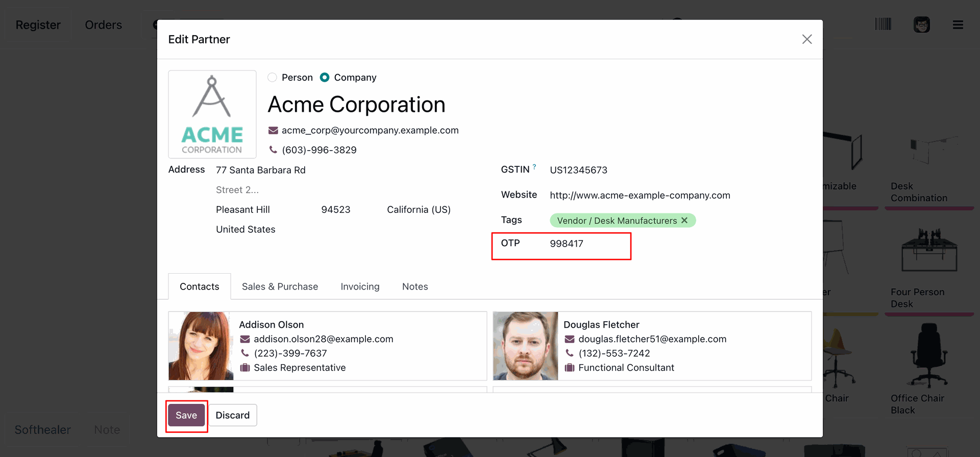Select the Office Chair Black product
Image resolution: width=980 pixels, height=457 pixels.
pyautogui.click(x=929, y=369)
